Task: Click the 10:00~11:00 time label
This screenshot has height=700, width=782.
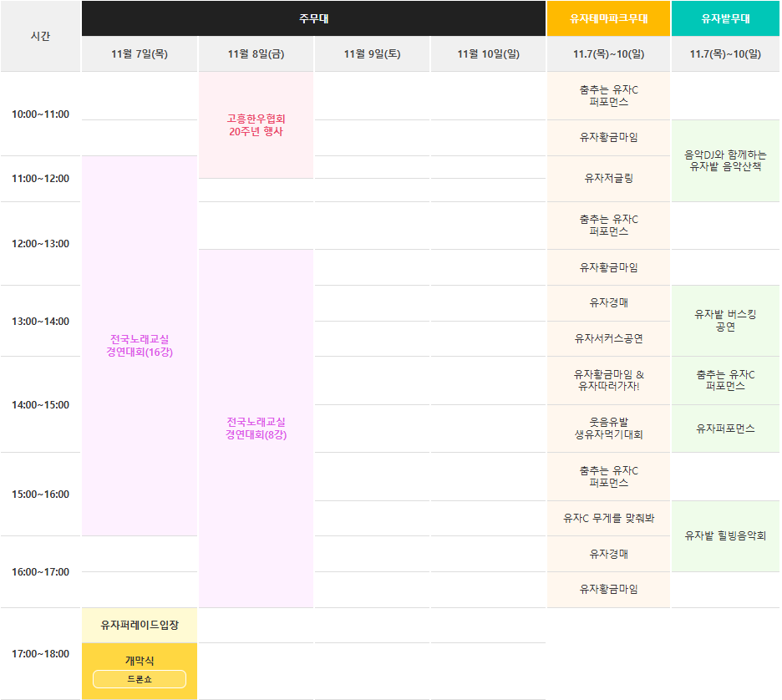Action: (40, 114)
